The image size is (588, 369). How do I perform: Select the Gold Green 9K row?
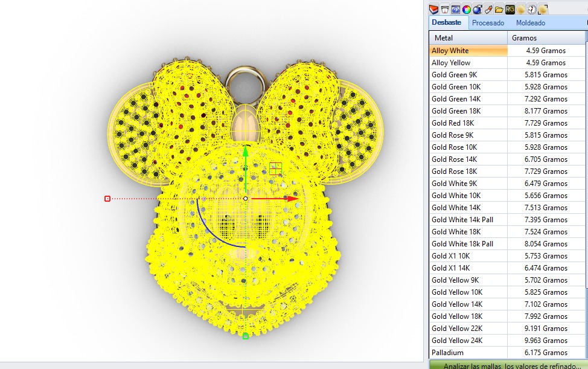(x=507, y=75)
